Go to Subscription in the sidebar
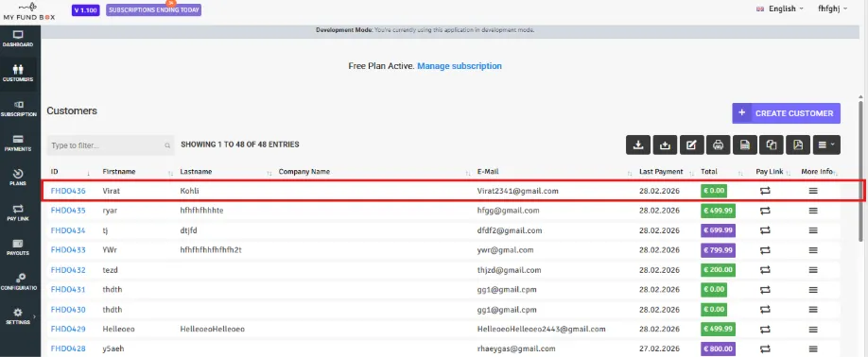The width and height of the screenshot is (868, 357). 19,109
